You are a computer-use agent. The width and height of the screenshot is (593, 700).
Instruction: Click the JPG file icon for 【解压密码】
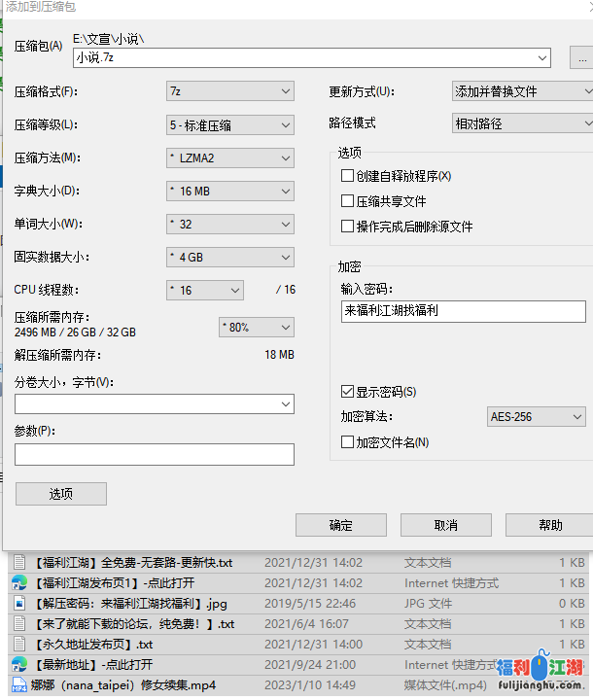click(18, 604)
